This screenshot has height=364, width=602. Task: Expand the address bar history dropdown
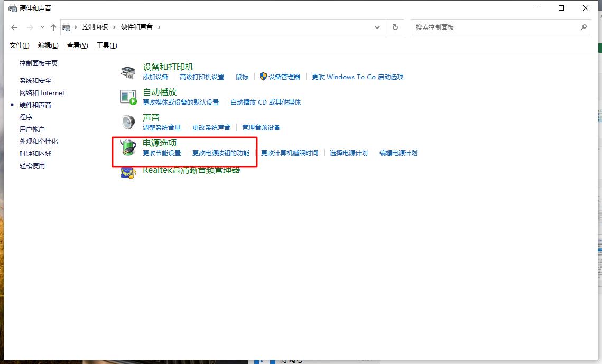coord(377,27)
